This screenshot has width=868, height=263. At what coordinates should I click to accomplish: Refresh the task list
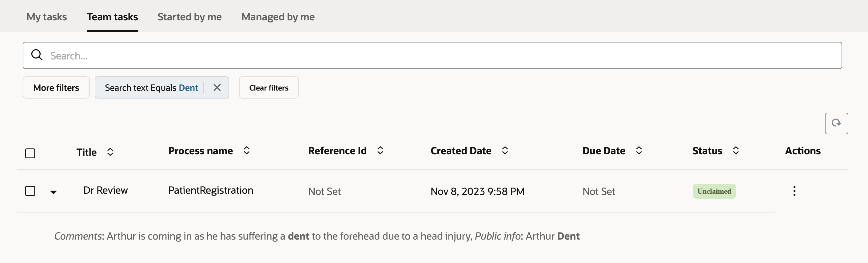coord(836,123)
